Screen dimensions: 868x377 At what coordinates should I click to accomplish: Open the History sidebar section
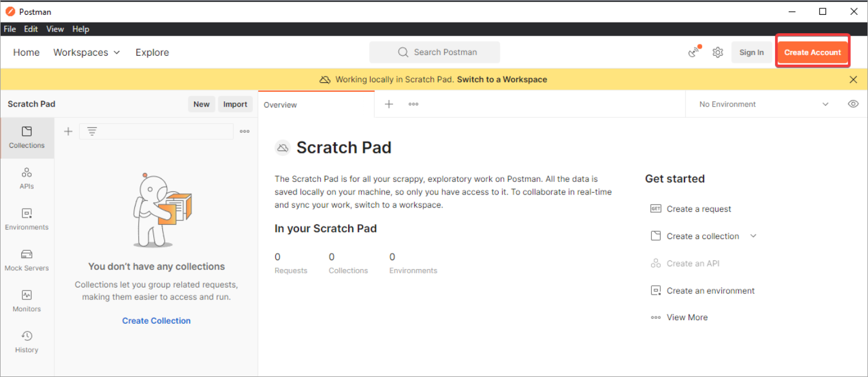(x=27, y=342)
